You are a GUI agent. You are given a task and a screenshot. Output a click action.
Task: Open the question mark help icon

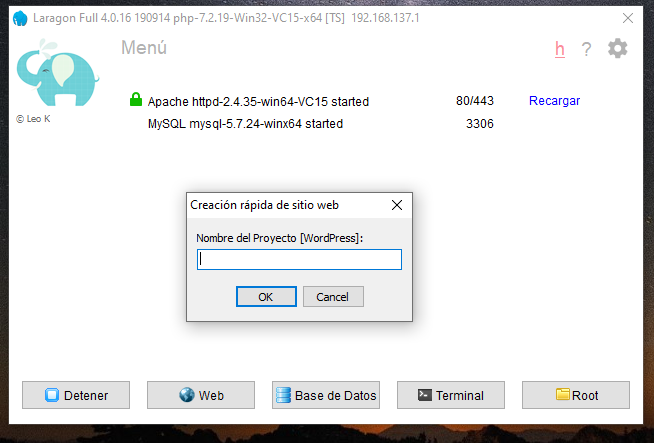(x=586, y=49)
